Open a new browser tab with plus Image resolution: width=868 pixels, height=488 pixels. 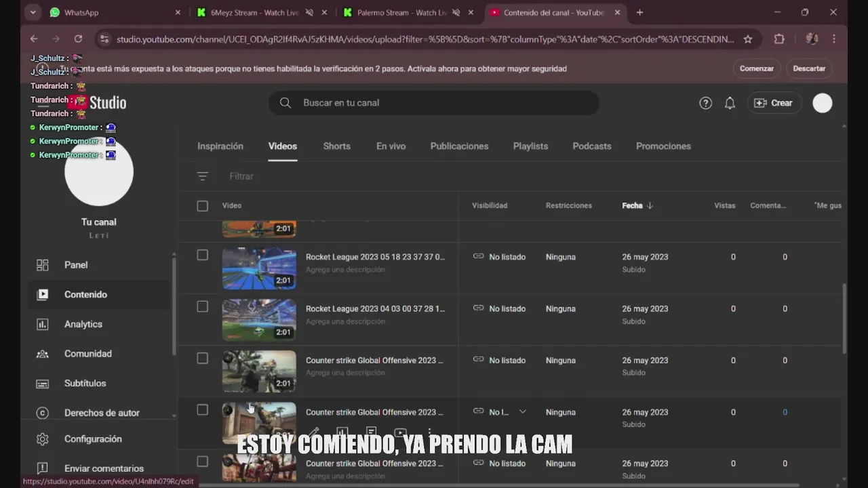(x=639, y=12)
